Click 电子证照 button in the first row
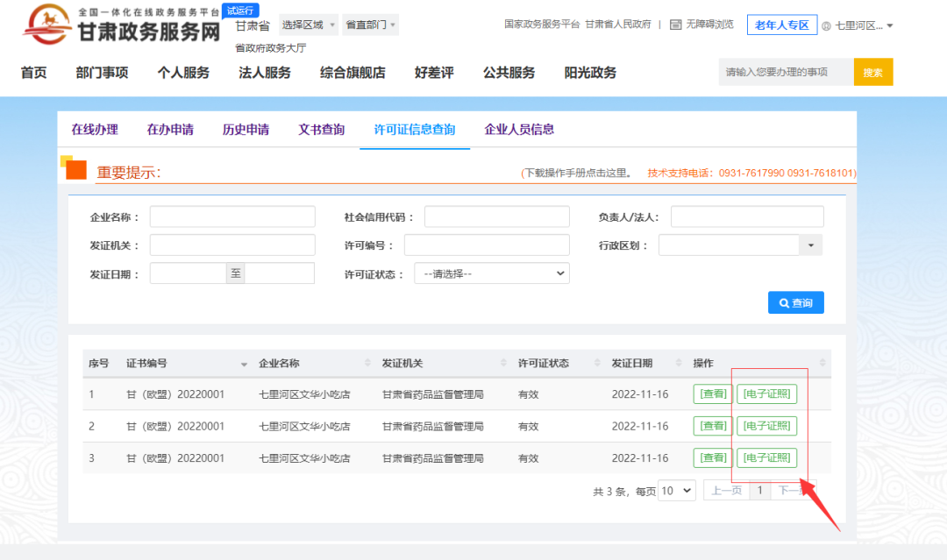 [766, 393]
